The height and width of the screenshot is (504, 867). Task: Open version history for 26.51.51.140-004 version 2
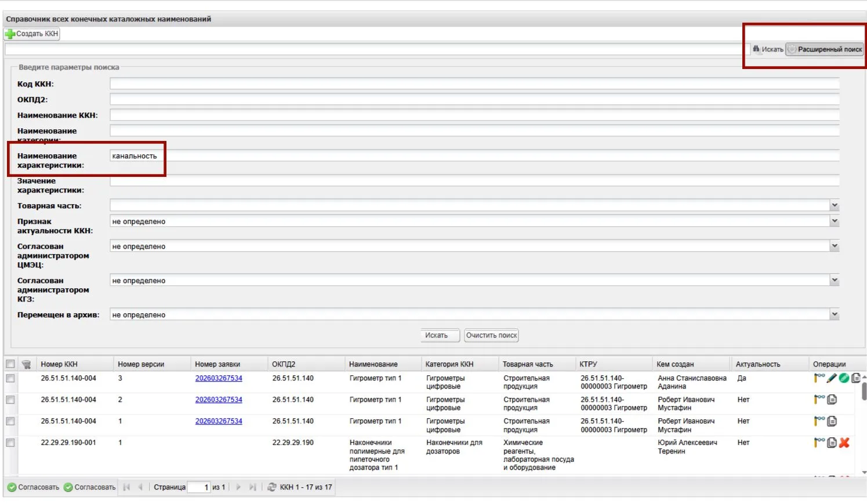(x=819, y=399)
